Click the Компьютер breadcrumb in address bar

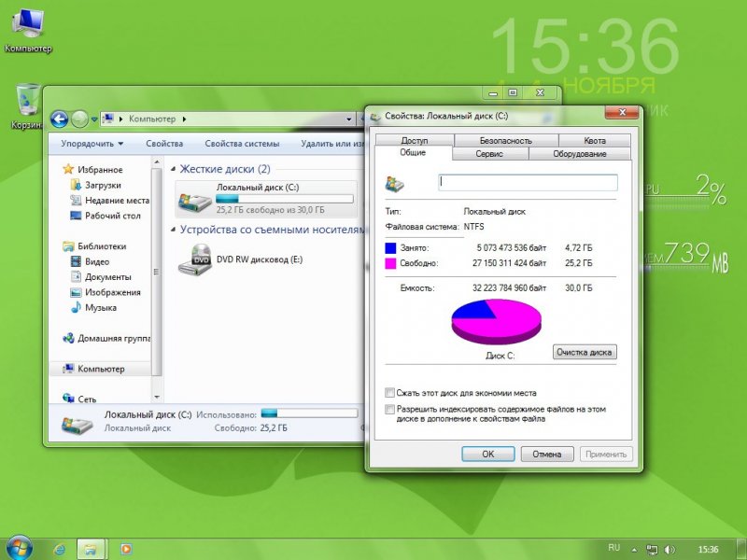coord(152,119)
